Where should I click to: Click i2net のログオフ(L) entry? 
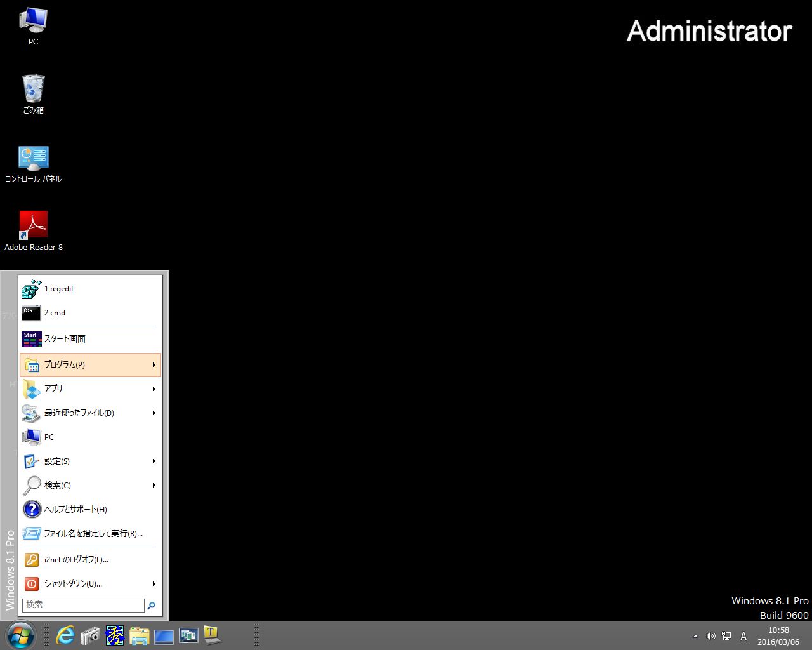click(76, 560)
